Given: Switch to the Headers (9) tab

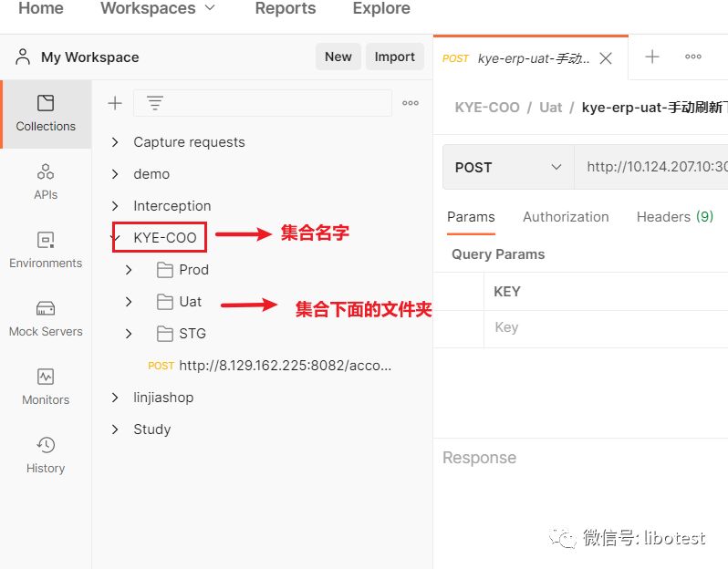Looking at the screenshot, I should coord(674,217).
